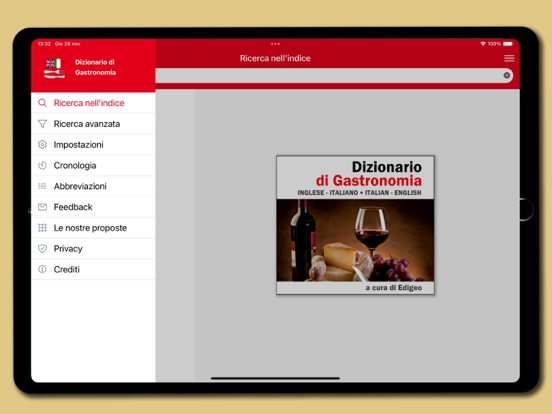Open Le nostre proposte in the sidebar

point(93,228)
